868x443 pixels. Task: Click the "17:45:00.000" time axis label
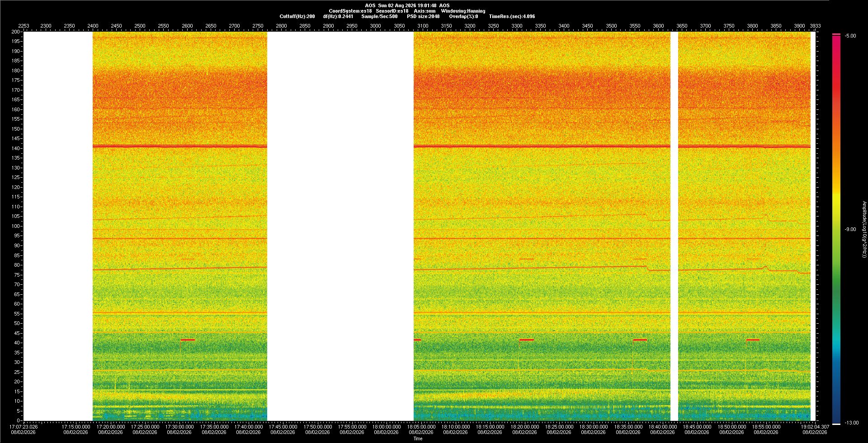pos(283,426)
